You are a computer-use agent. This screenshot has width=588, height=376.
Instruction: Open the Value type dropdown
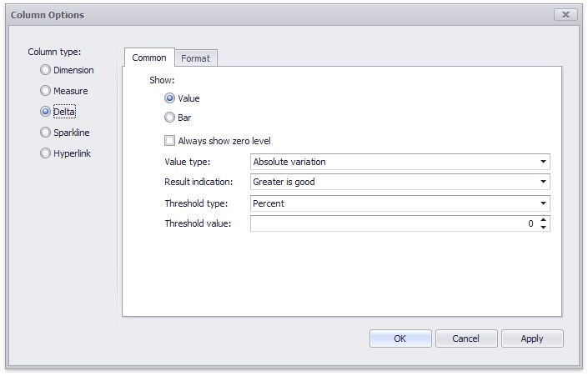pyautogui.click(x=543, y=162)
